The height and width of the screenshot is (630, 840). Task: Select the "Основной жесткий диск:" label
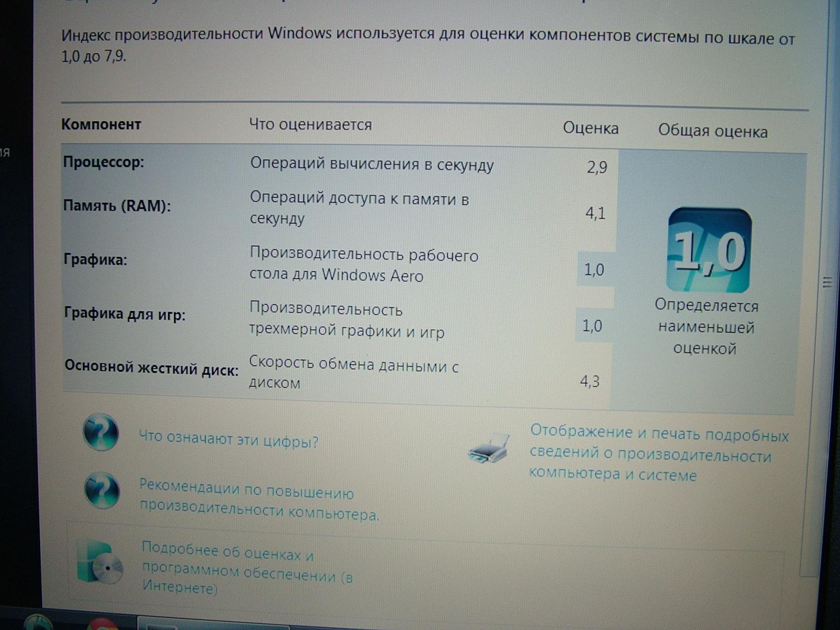pos(152,368)
